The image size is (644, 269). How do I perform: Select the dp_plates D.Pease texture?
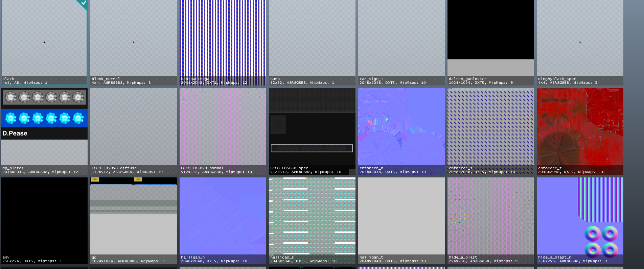pyautogui.click(x=44, y=131)
